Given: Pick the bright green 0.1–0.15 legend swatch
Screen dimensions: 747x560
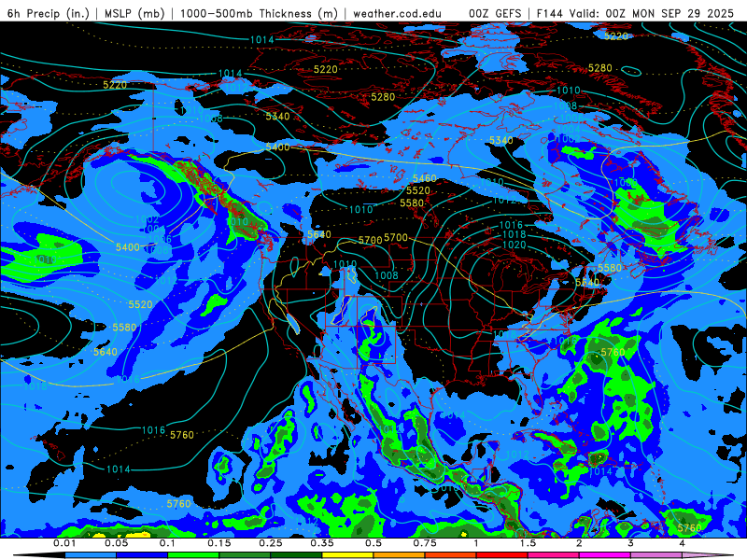Looking at the screenshot, I should (193, 555).
